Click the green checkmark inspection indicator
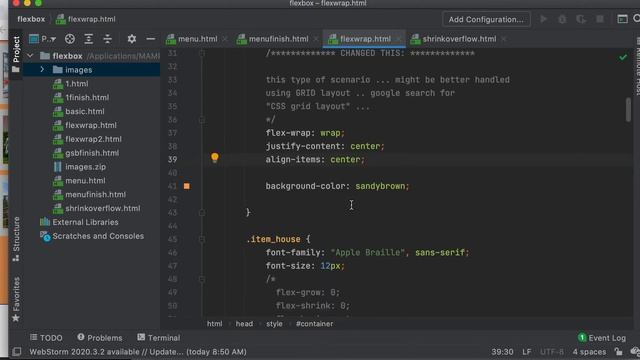The width and height of the screenshot is (640, 360). [623, 58]
